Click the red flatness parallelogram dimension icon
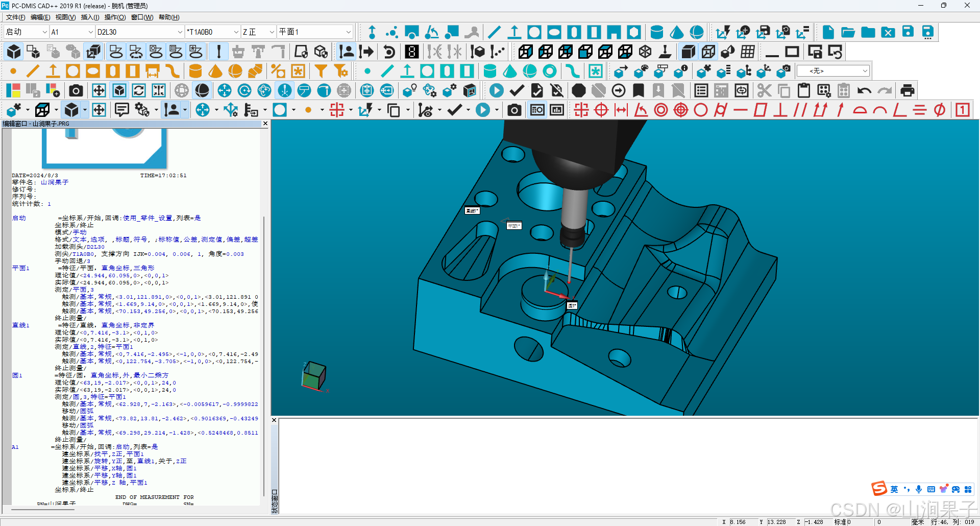 pyautogui.click(x=761, y=110)
